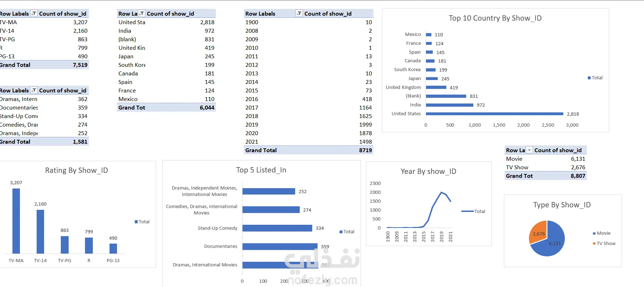Screen dimensions: 644x287
Task: Open Row Labels filter in country pivot table
Action: (x=142, y=14)
